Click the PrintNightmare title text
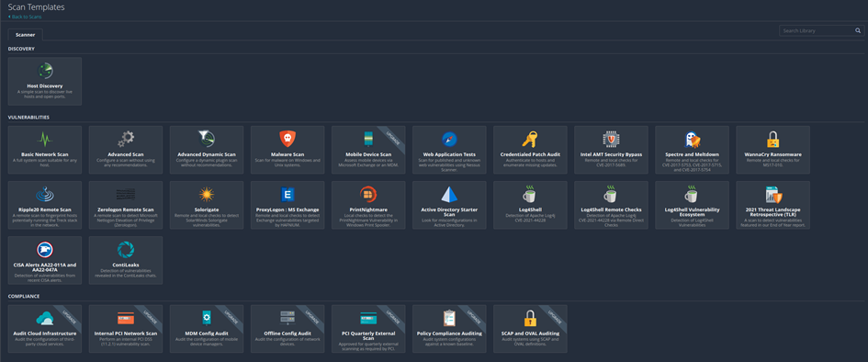The image size is (868, 362). tap(368, 209)
